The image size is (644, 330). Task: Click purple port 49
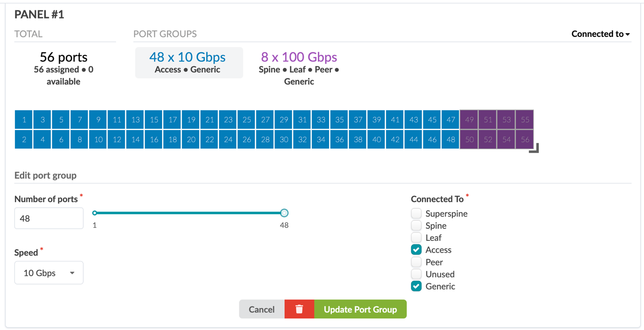469,120
